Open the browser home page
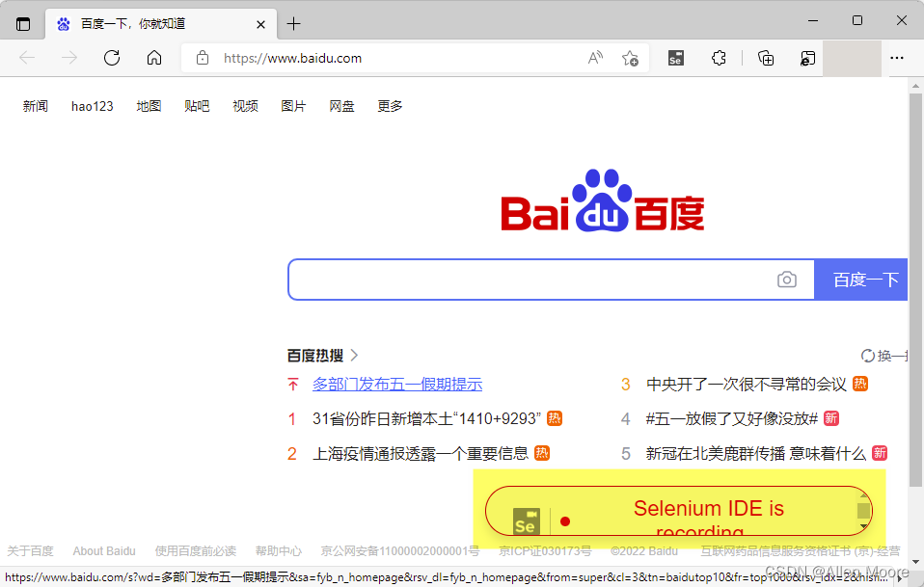 (154, 58)
